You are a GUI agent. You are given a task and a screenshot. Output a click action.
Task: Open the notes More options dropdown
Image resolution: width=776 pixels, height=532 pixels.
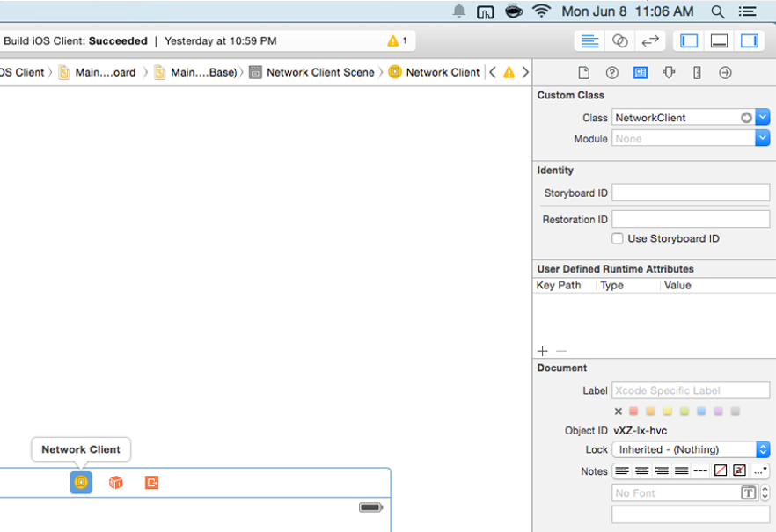tap(759, 470)
